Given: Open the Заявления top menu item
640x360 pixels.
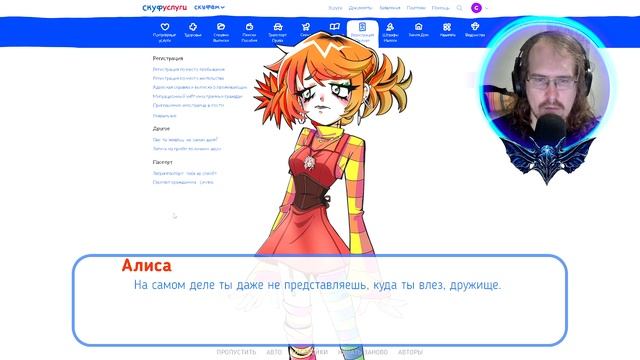Looking at the screenshot, I should pyautogui.click(x=390, y=8).
